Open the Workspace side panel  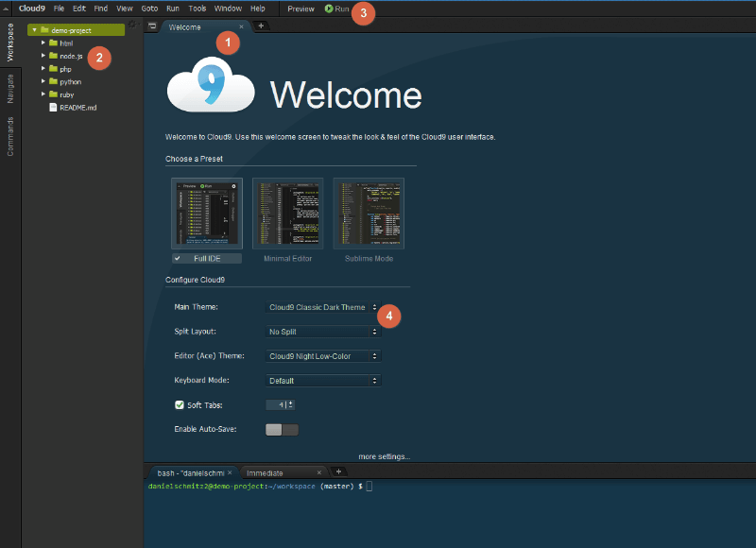coord(10,43)
